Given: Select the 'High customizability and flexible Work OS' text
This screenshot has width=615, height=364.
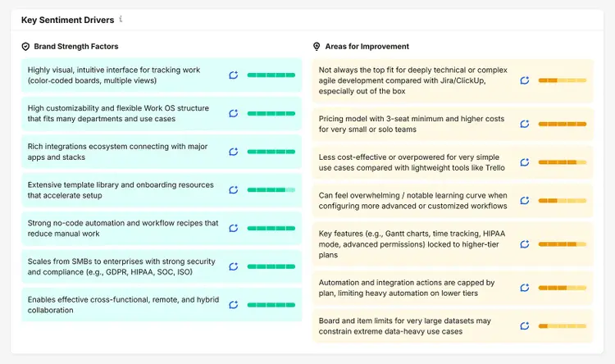Looking at the screenshot, I should [101, 108].
